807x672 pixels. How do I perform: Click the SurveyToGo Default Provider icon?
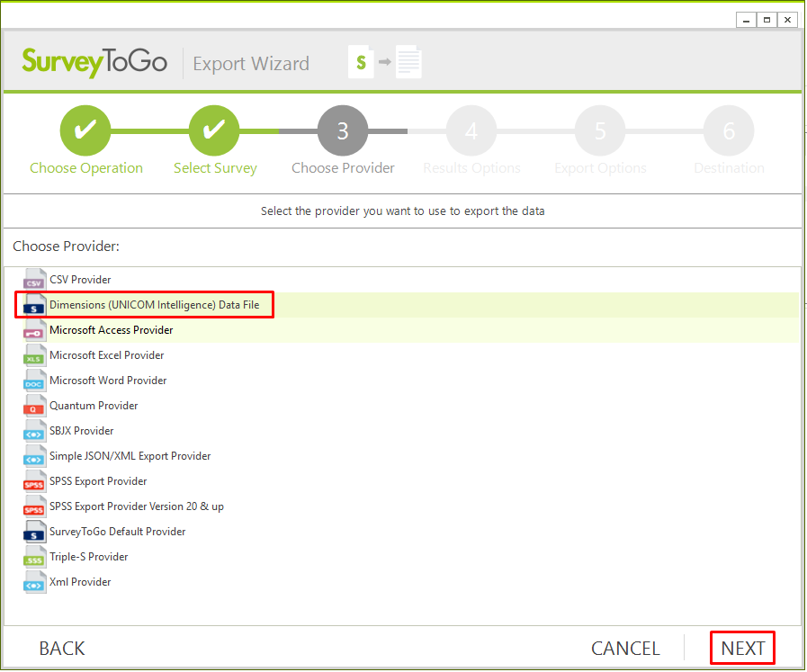34,532
